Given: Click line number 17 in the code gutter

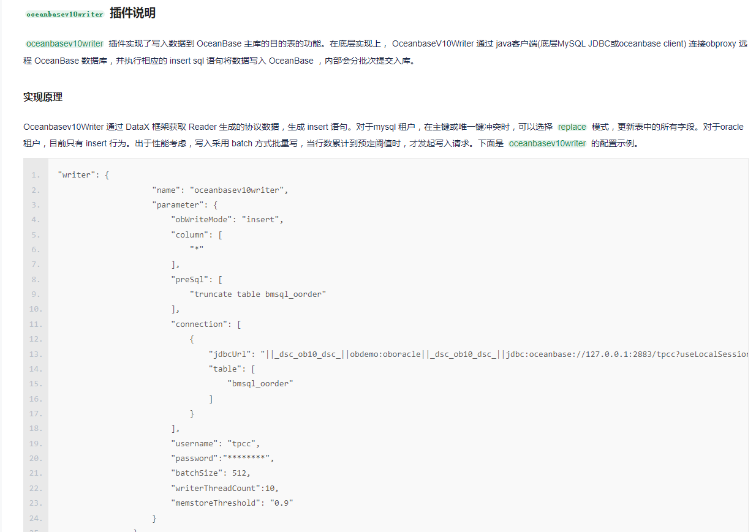Looking at the screenshot, I should (36, 413).
